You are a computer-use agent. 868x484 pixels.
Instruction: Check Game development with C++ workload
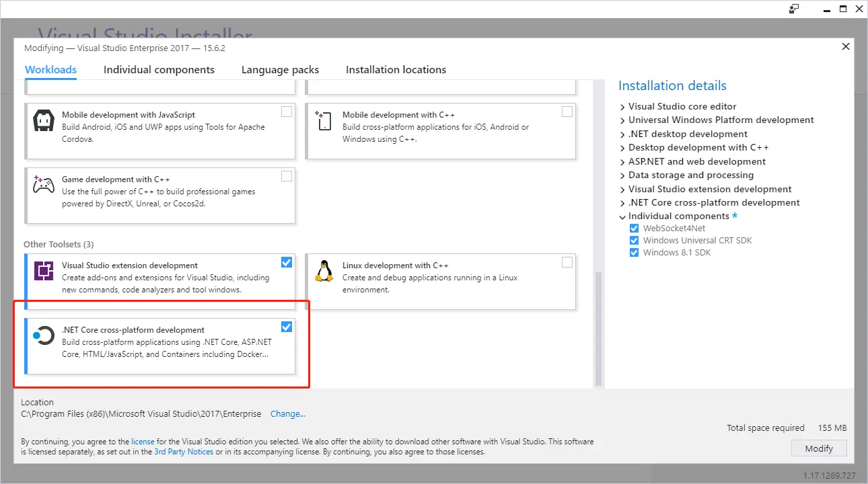pyautogui.click(x=287, y=176)
